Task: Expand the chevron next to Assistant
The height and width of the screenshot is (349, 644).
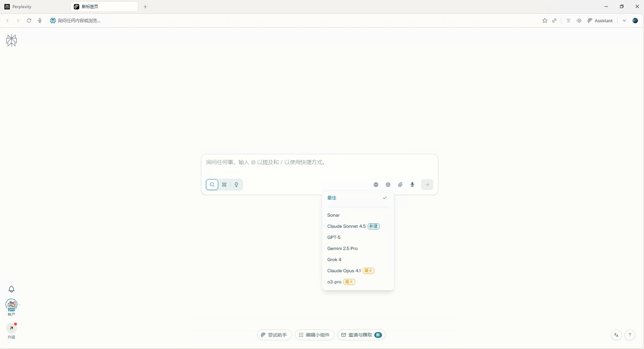Action: [x=624, y=21]
